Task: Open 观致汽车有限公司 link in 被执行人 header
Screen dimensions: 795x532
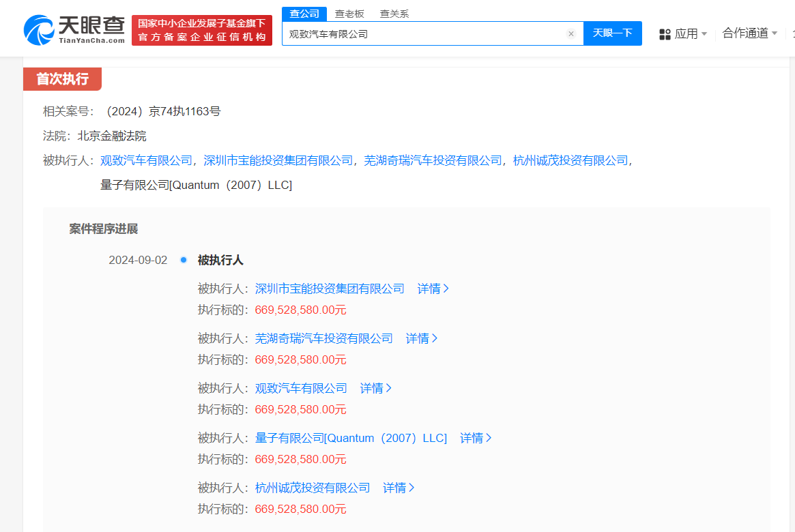Action: coord(146,160)
